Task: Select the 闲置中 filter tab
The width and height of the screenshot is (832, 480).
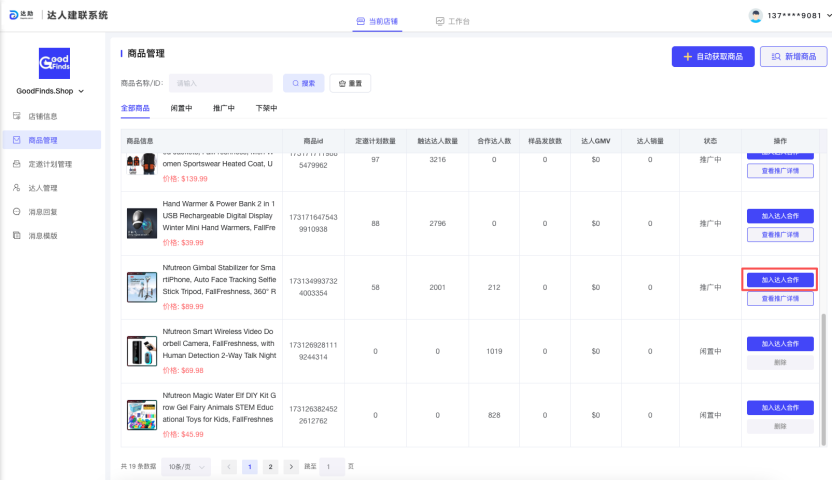Action: tap(181, 108)
